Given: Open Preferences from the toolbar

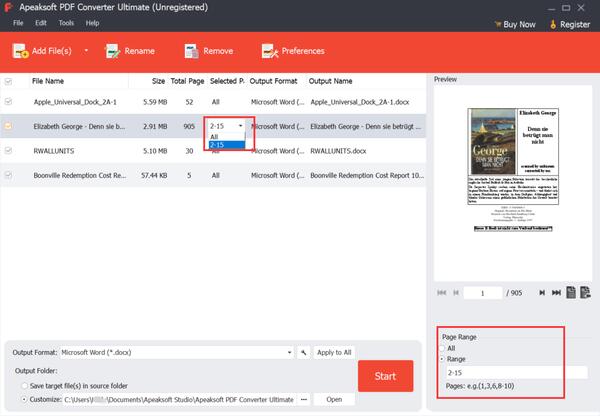Looking at the screenshot, I should pos(268,50).
